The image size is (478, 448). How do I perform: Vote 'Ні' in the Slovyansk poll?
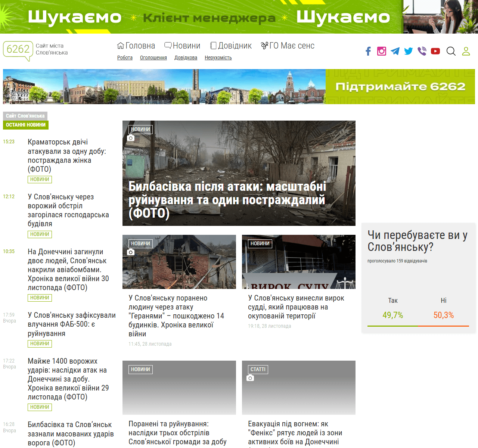[443, 301]
